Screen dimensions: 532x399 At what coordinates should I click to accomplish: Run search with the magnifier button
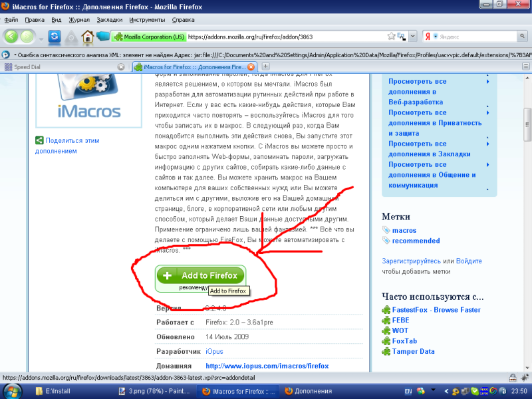[522, 36]
